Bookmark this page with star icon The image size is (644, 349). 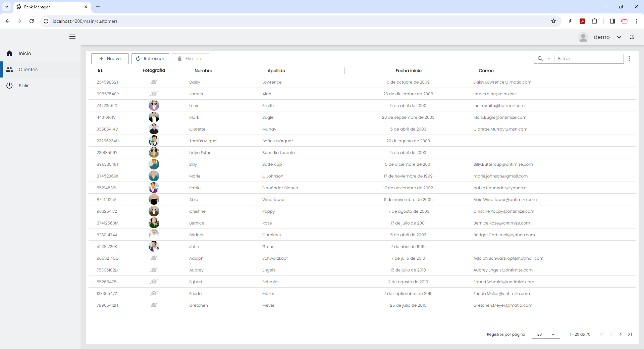click(x=553, y=21)
